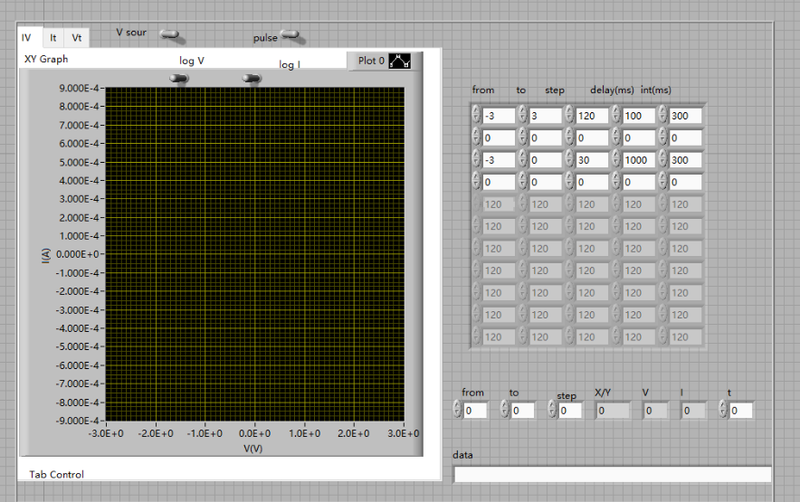Click the third-row step field showing 30
This screenshot has height=502, width=800.
[591, 160]
